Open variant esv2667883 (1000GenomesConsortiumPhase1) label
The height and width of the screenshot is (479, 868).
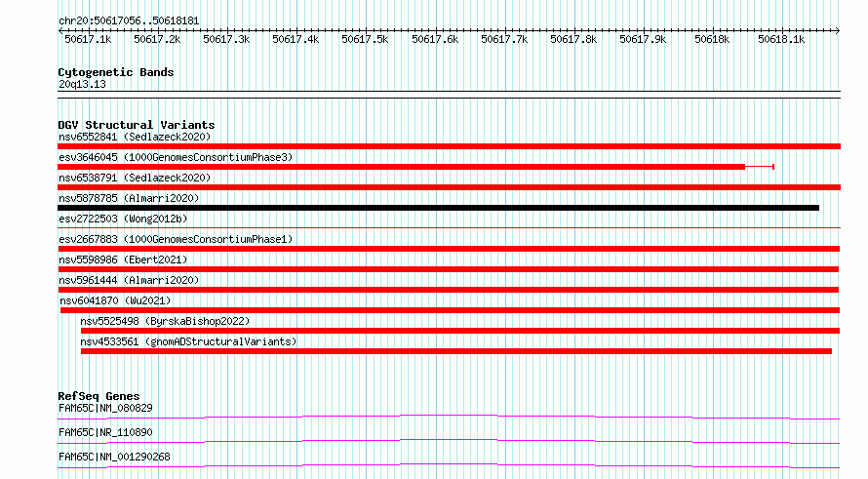pyautogui.click(x=176, y=239)
